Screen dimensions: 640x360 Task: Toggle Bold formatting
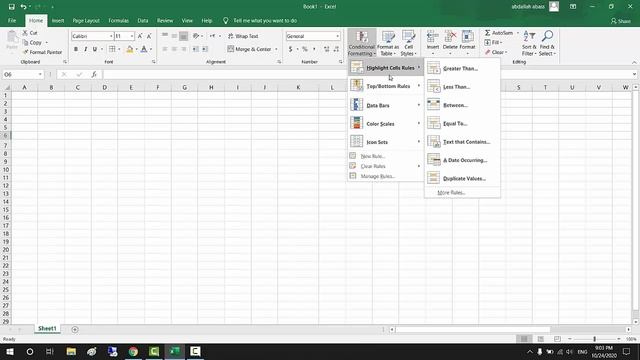[x=76, y=49]
